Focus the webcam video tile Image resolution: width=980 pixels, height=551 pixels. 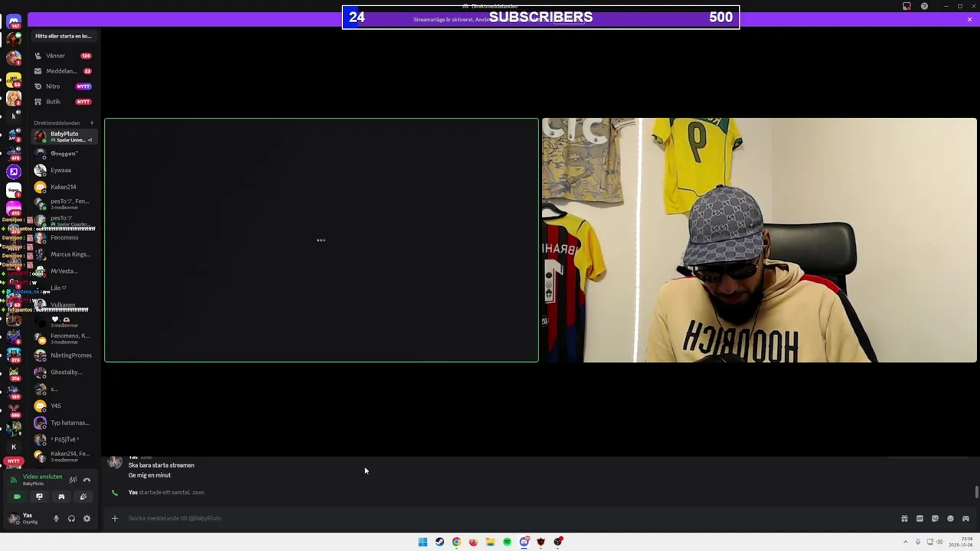click(x=759, y=240)
